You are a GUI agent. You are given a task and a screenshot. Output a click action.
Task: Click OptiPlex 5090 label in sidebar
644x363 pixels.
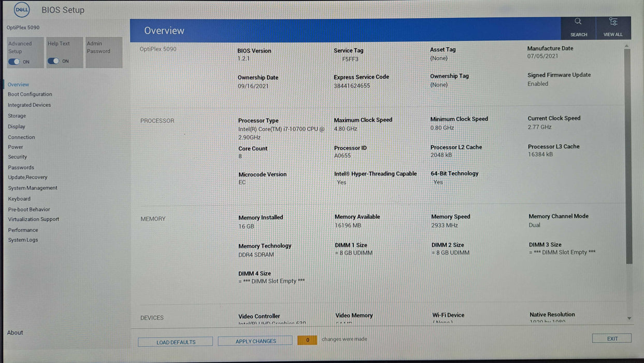[23, 27]
